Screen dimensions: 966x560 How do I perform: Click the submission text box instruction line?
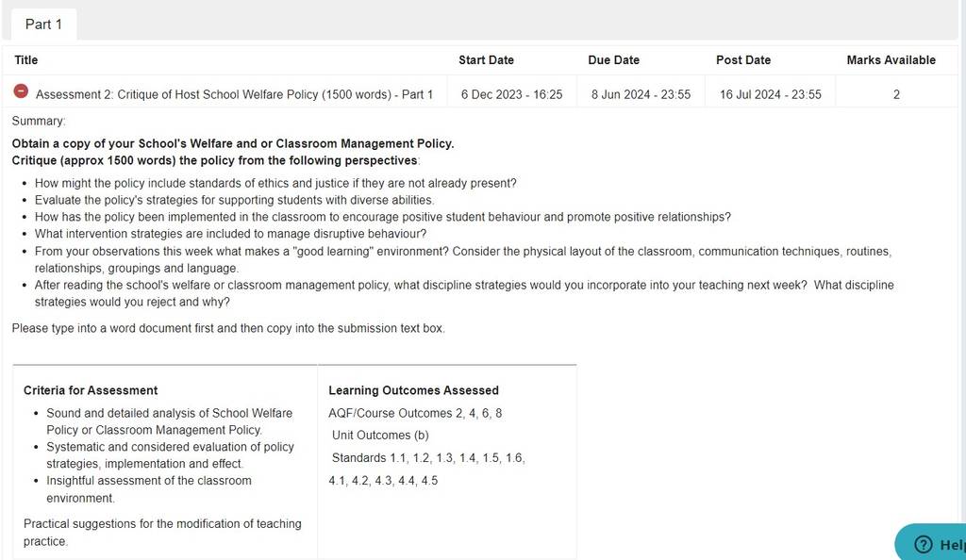[228, 329]
